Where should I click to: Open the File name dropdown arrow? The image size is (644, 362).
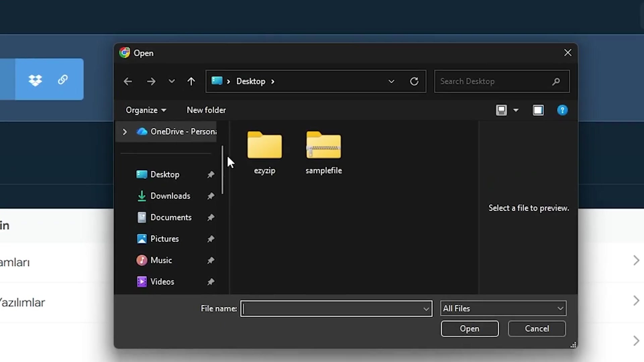pos(426,309)
